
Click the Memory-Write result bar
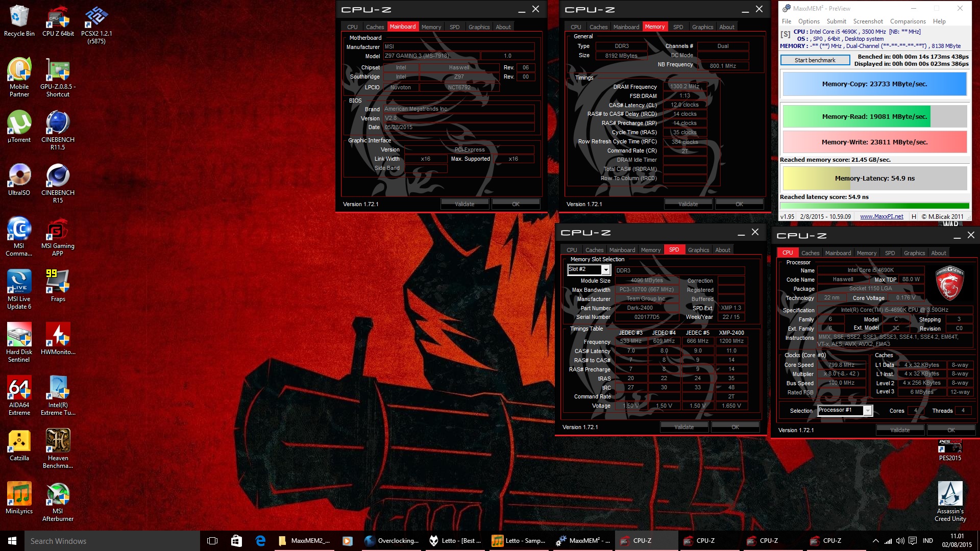click(x=875, y=142)
